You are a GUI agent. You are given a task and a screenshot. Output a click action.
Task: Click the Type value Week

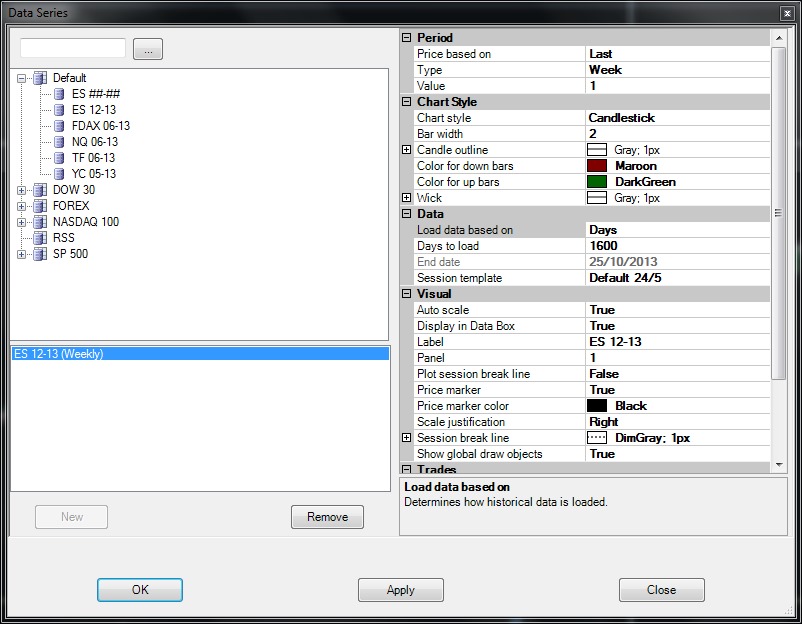[x=605, y=70]
